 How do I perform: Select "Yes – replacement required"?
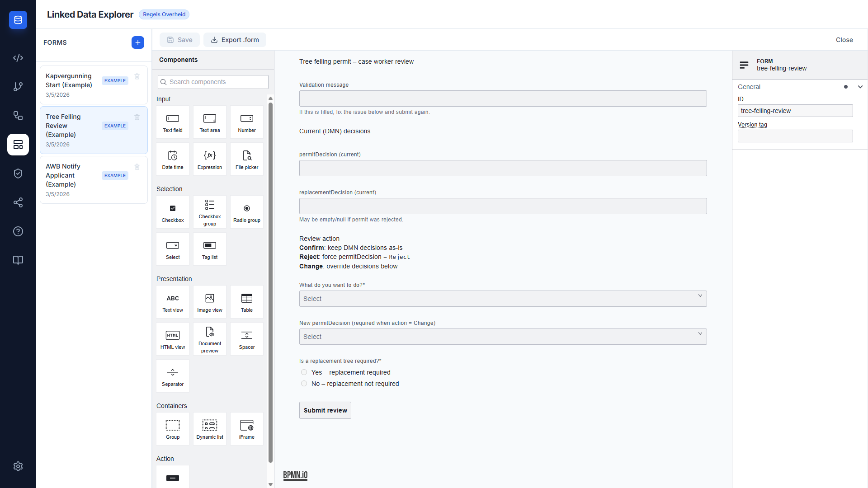(303, 372)
